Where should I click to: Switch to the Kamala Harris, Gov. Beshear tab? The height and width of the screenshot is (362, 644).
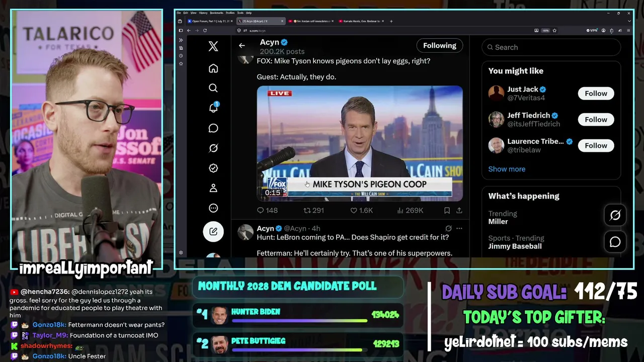coord(361,21)
